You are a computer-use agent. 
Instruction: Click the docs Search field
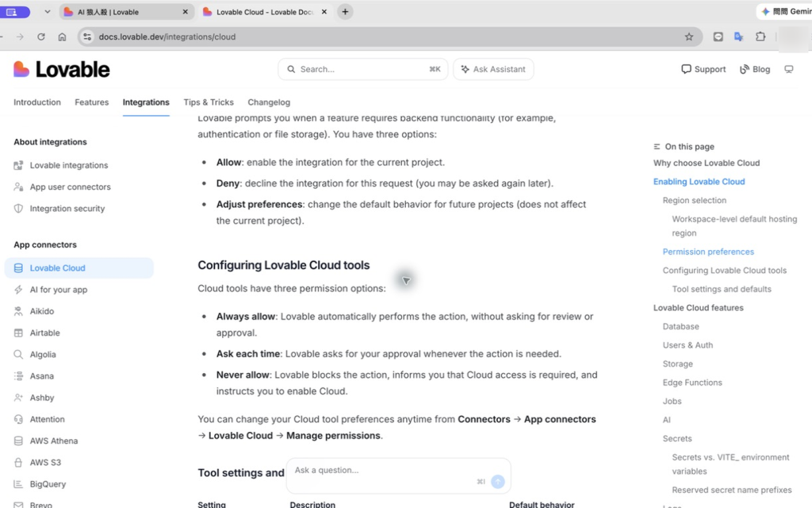363,70
